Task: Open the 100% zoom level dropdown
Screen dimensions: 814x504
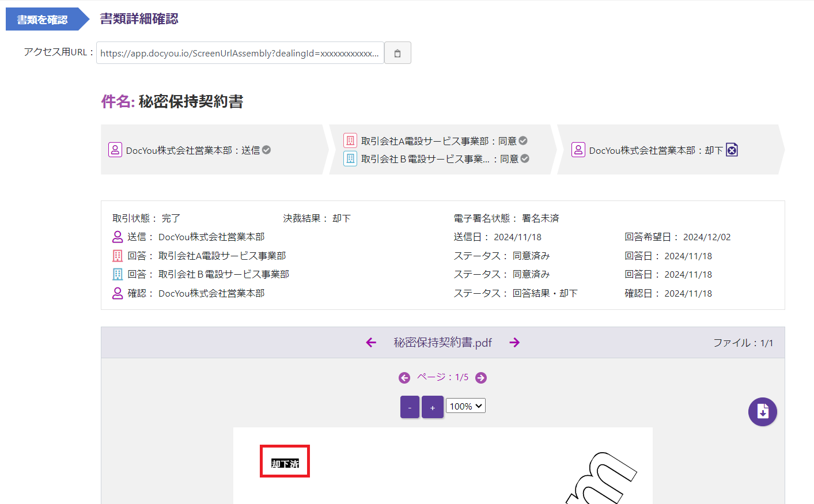Action: 465,406
